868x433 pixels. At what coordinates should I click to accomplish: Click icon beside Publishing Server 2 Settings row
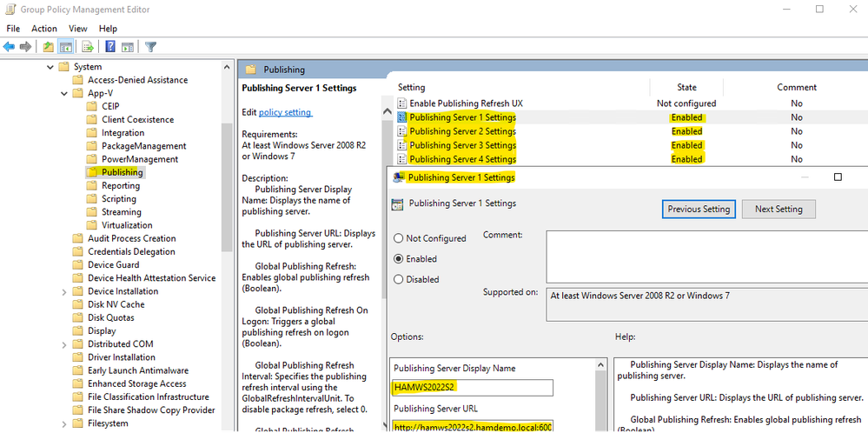click(x=402, y=131)
